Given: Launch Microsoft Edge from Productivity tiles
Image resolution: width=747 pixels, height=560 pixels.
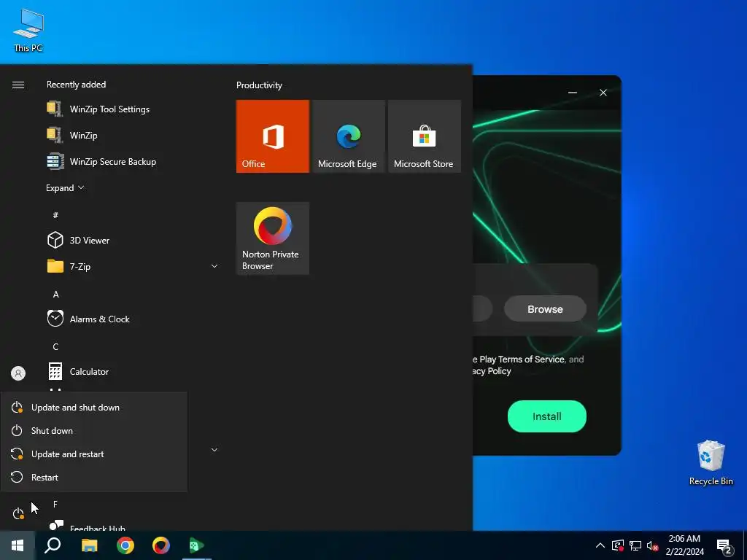Looking at the screenshot, I should pyautogui.click(x=348, y=136).
